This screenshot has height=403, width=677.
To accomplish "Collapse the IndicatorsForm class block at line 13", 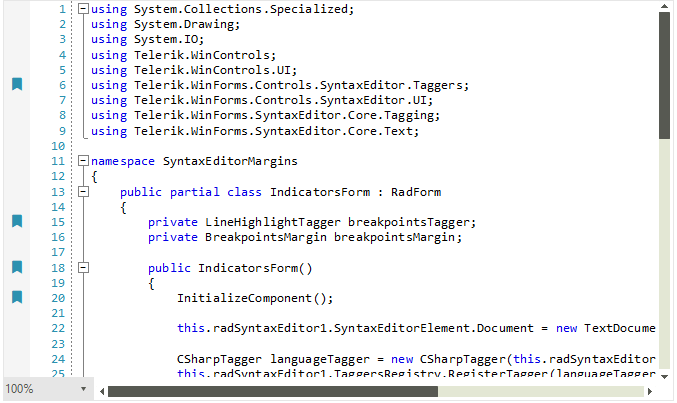I will [x=83, y=192].
